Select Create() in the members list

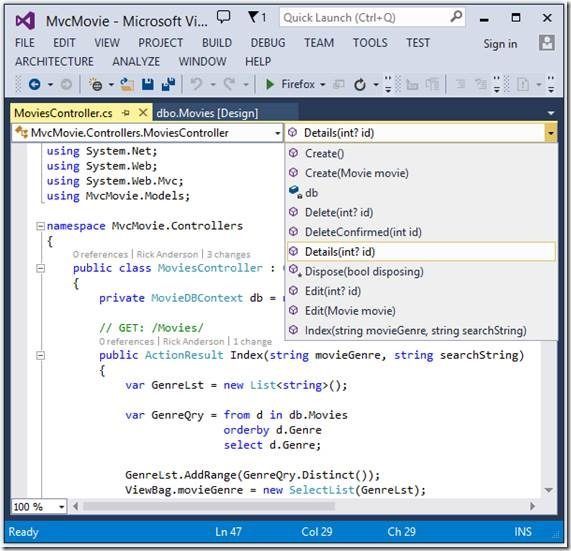tap(421, 153)
